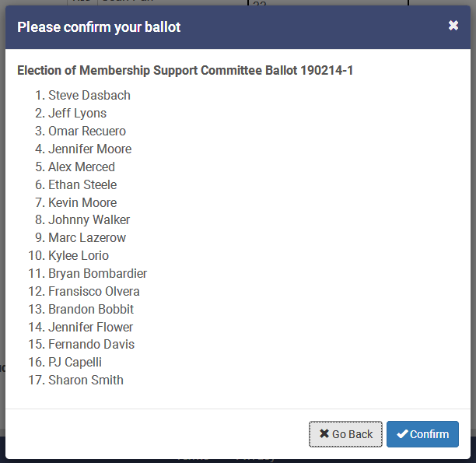Click Bryan Bombardier's entry

97,274
